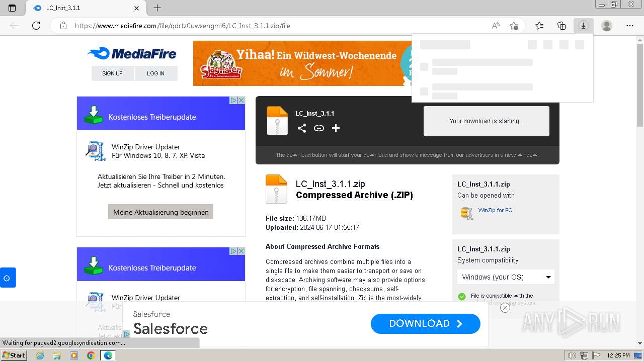Screen dimensions: 644x362
Task: Open the WinZip for PC link
Action: 495,210
